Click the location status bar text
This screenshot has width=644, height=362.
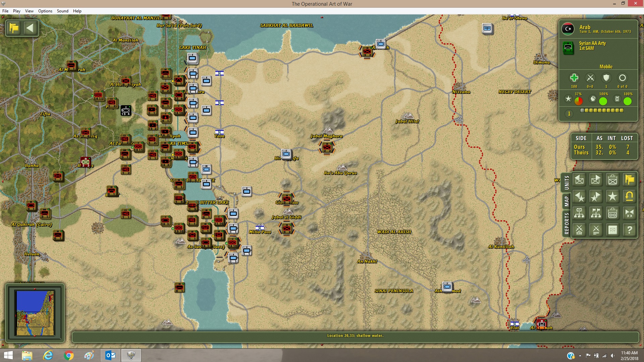click(x=355, y=336)
